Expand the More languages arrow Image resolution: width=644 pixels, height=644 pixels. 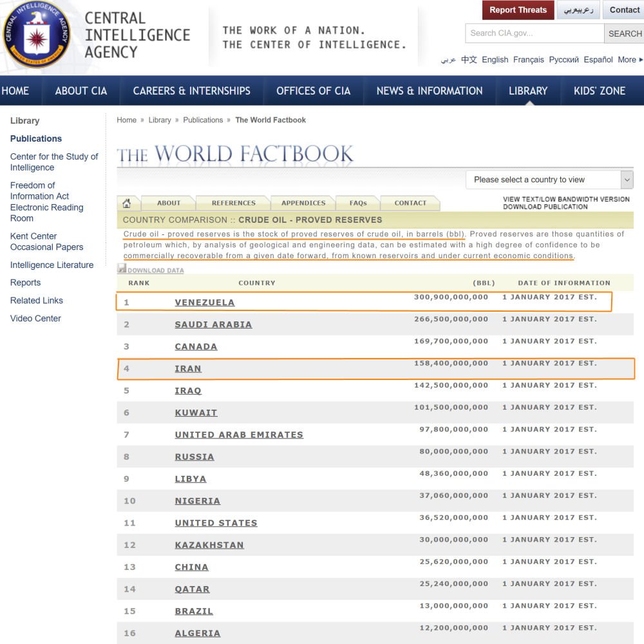[641, 59]
